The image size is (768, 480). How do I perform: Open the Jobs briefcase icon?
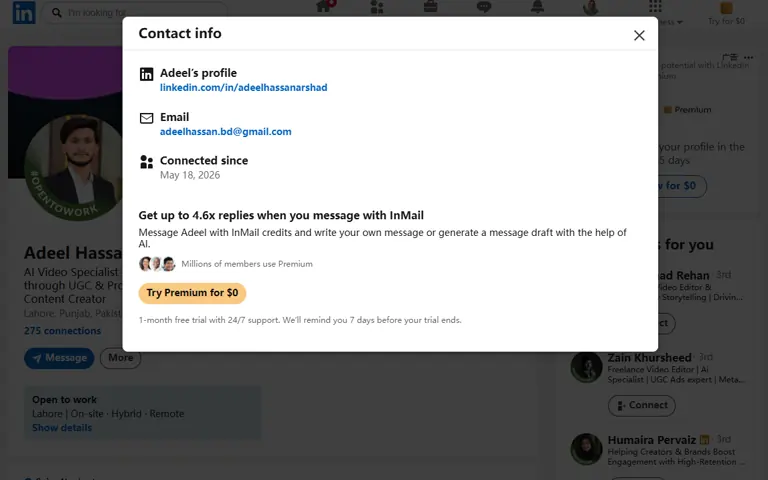[431, 7]
